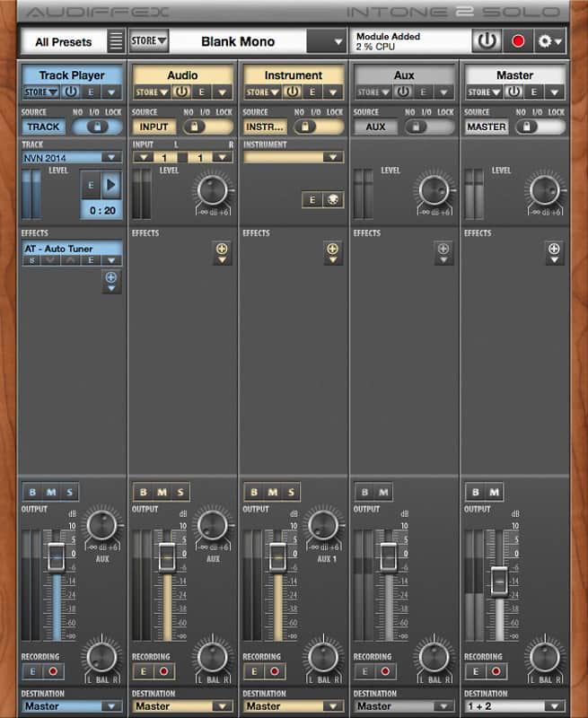
Task: Add an effect to the Master channel
Action: pos(555,253)
